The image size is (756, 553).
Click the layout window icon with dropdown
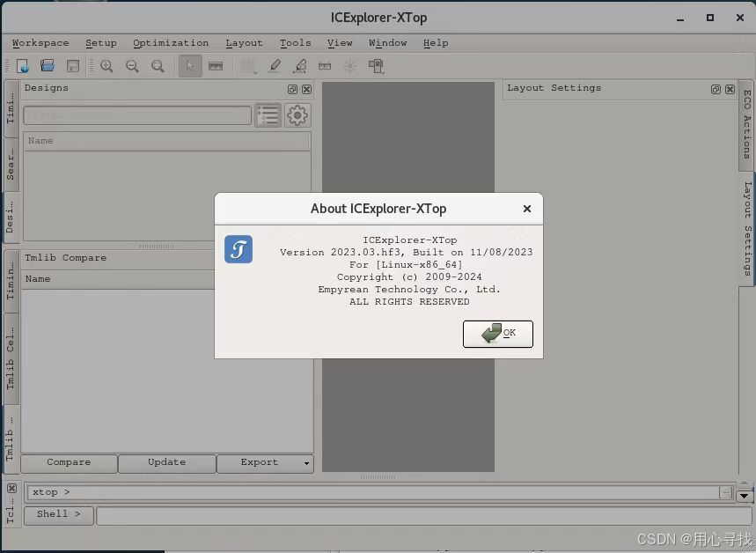[376, 66]
